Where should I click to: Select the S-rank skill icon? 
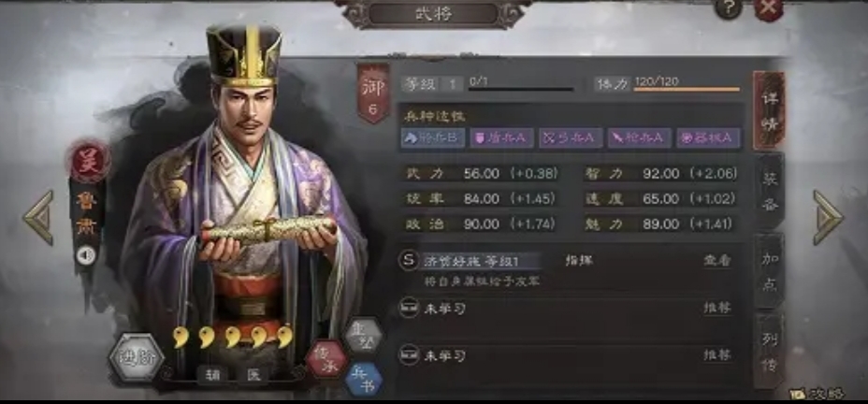tap(409, 261)
